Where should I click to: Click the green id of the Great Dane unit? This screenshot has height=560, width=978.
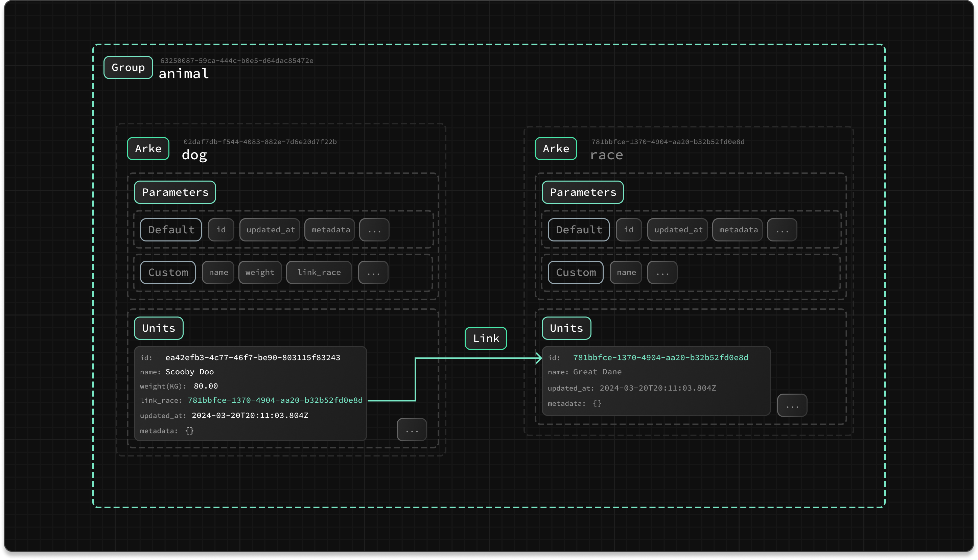click(x=660, y=358)
